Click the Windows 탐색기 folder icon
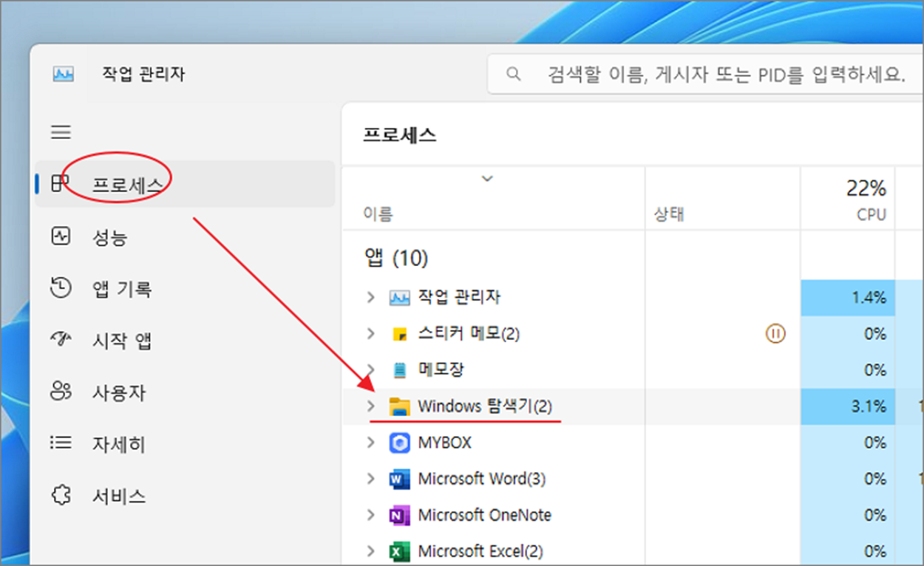The height and width of the screenshot is (566, 924). [399, 406]
